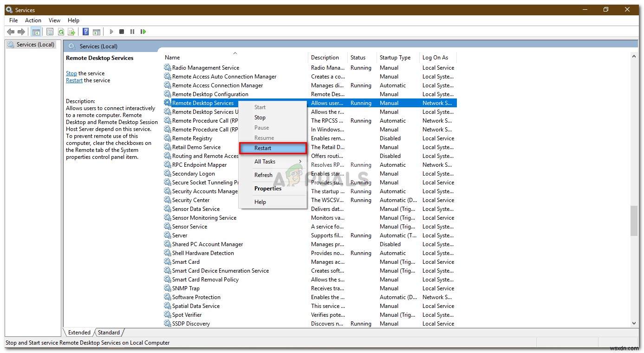Choose Restart in the context menu
644x353 pixels.
pyautogui.click(x=273, y=148)
